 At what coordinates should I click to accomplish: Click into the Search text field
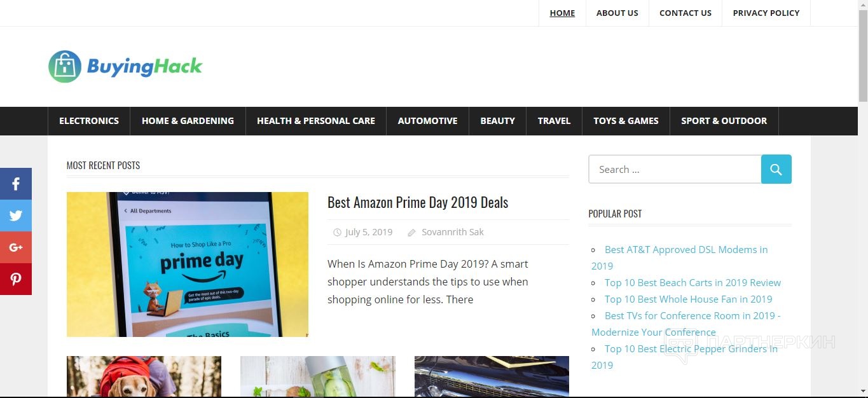pyautogui.click(x=675, y=169)
